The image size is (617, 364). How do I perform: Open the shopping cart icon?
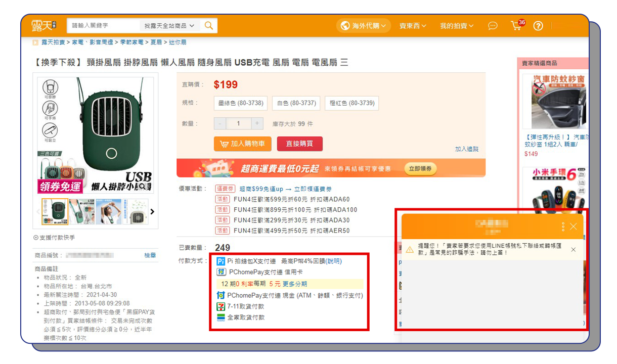pos(517,25)
